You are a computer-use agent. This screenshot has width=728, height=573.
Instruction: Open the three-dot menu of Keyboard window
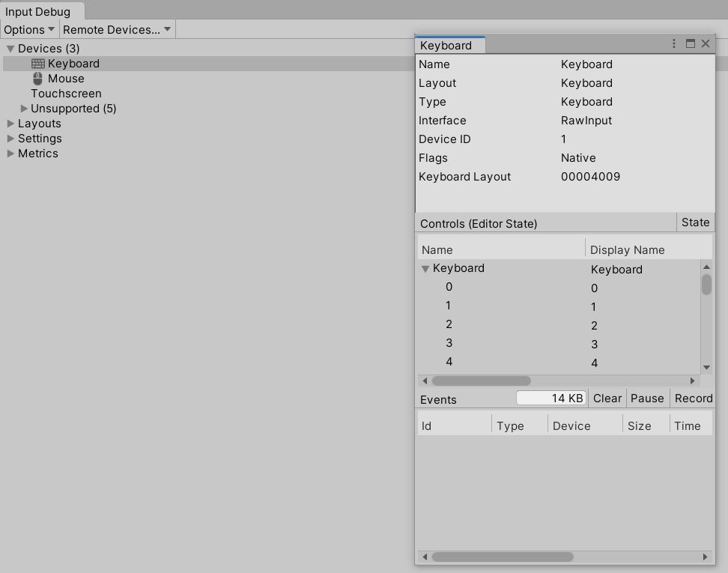point(673,43)
